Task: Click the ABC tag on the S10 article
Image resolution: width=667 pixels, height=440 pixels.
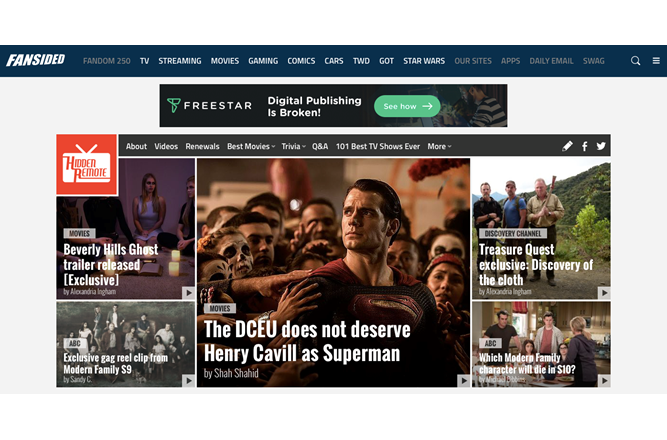Action: coord(490,343)
